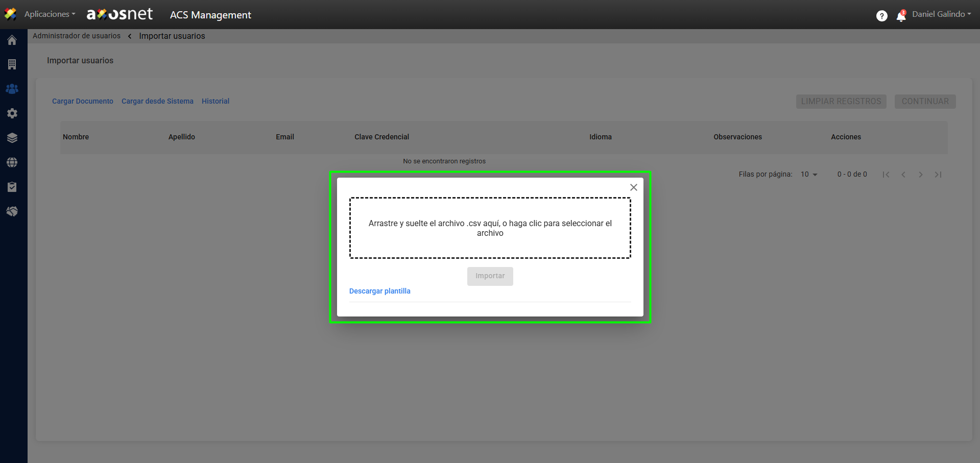Viewport: 980px width, 463px height.
Task: Open the Historial tab
Action: (216, 101)
